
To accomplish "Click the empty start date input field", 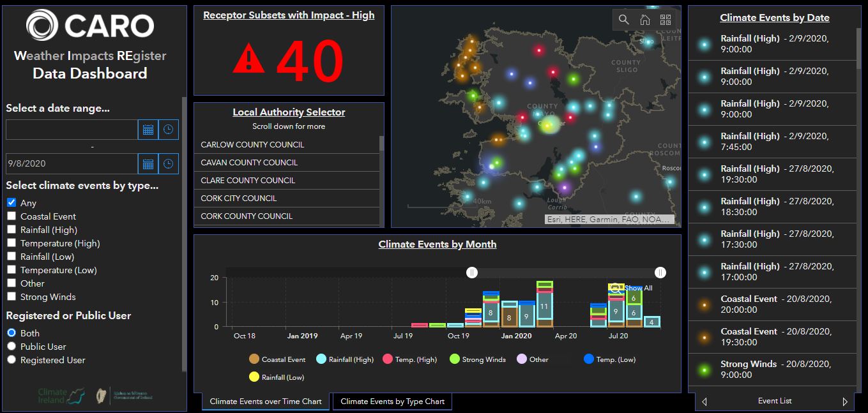I will (x=72, y=130).
